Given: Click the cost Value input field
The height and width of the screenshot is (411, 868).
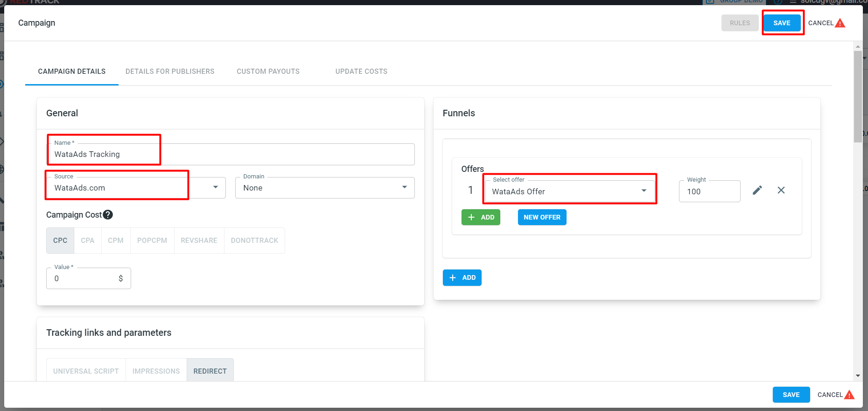Looking at the screenshot, I should click(x=89, y=278).
